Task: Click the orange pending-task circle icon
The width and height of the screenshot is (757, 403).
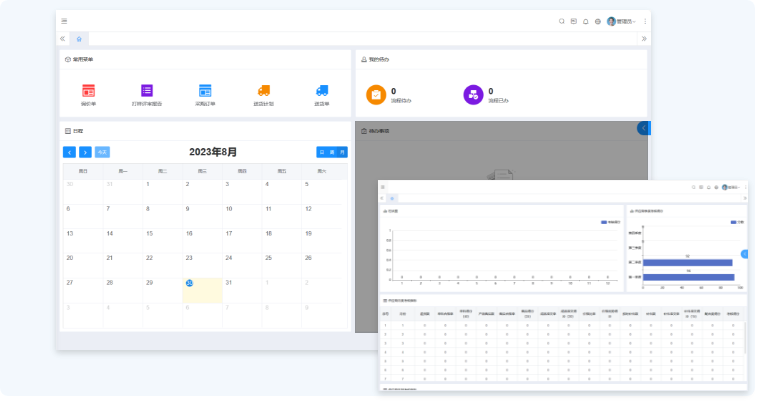Action: click(x=375, y=94)
